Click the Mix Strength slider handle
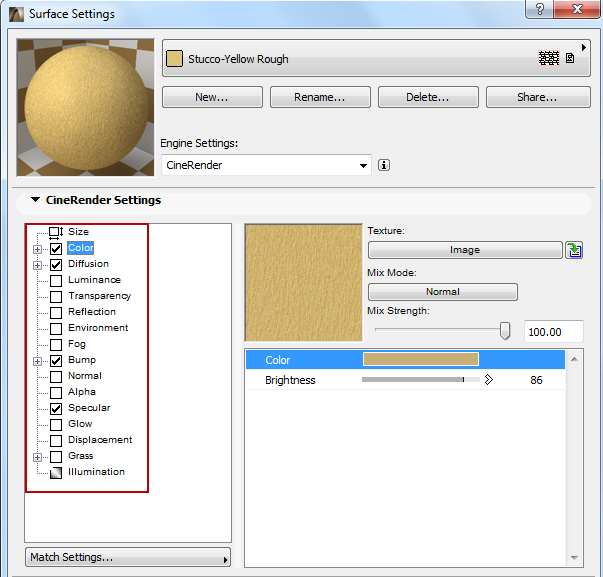The image size is (603, 577). click(x=505, y=331)
